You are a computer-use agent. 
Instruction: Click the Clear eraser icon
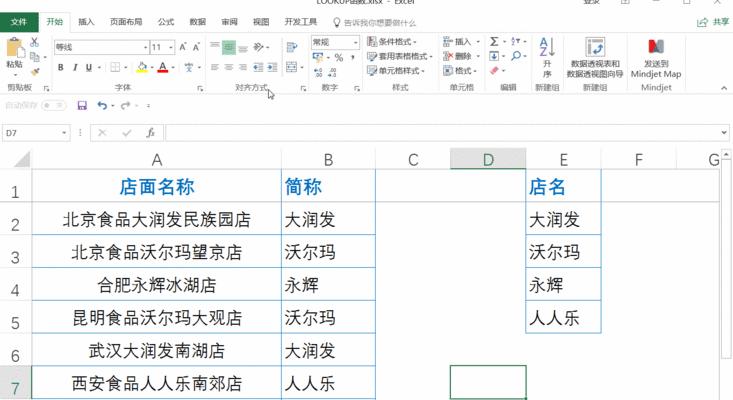pos(495,71)
